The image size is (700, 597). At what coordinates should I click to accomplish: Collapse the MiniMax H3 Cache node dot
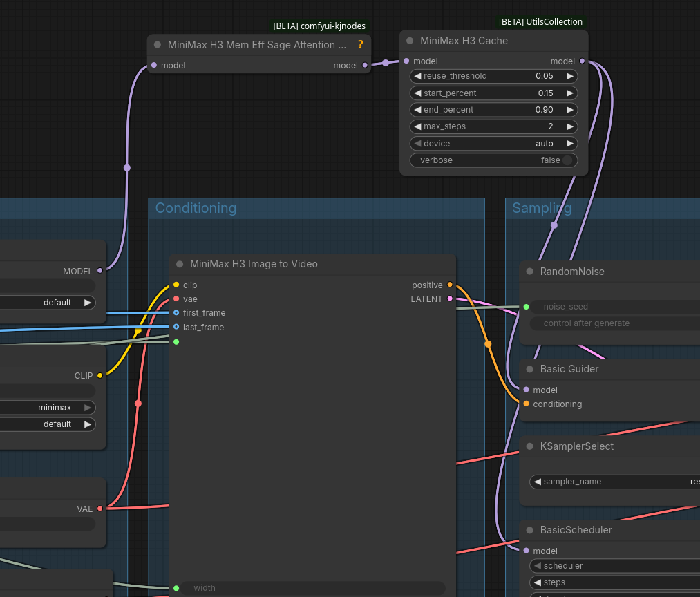coord(410,41)
